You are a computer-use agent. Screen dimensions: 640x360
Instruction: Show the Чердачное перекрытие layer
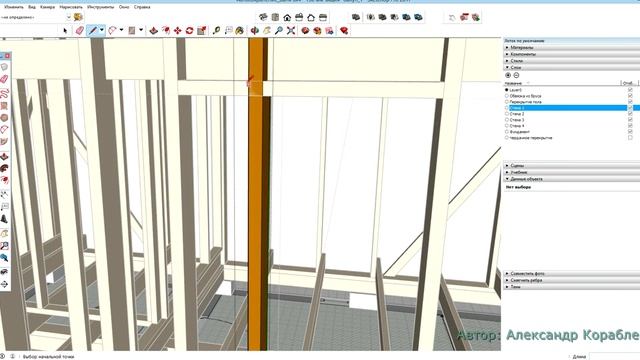pos(630,138)
